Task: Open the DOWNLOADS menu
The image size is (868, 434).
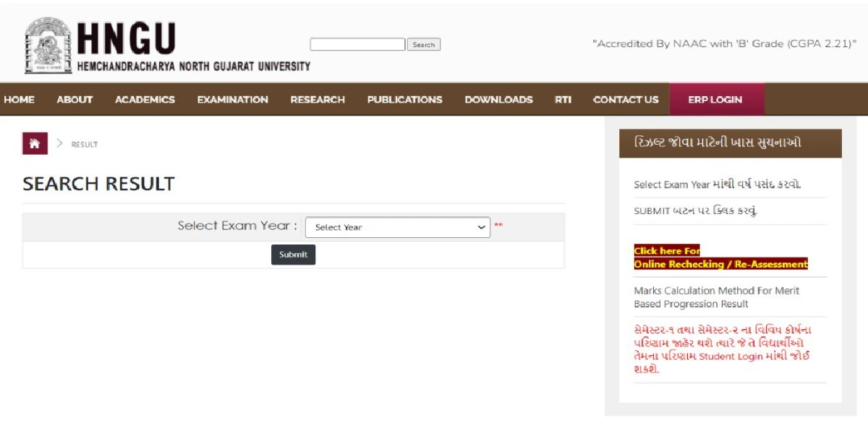Action: coord(498,100)
